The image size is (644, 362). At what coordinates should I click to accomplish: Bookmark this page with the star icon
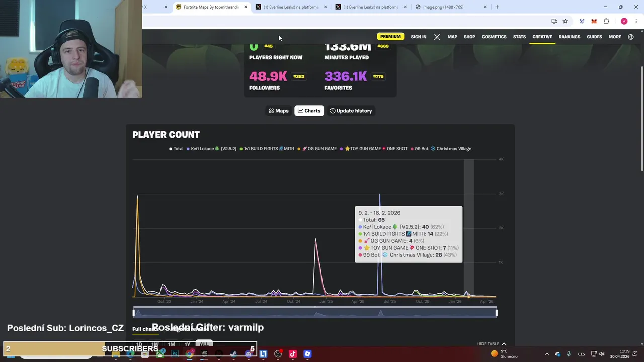565,21
